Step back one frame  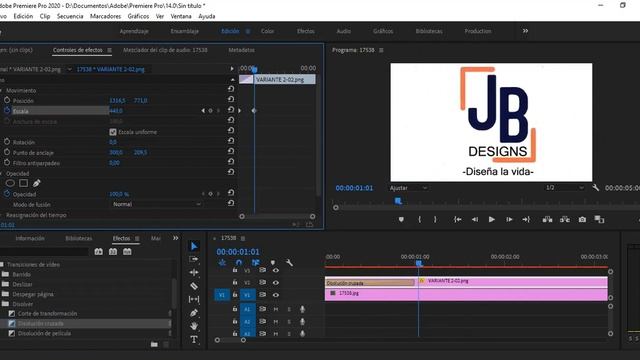coord(475,220)
